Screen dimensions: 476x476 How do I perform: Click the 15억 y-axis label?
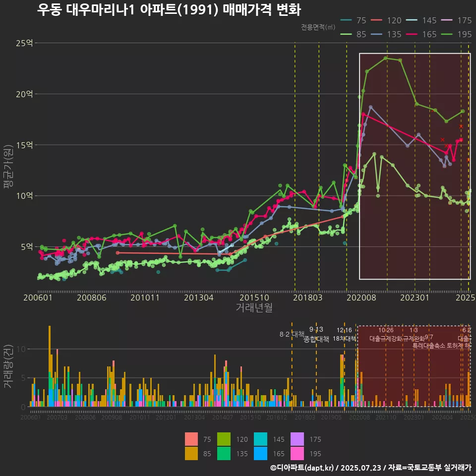(x=24, y=145)
